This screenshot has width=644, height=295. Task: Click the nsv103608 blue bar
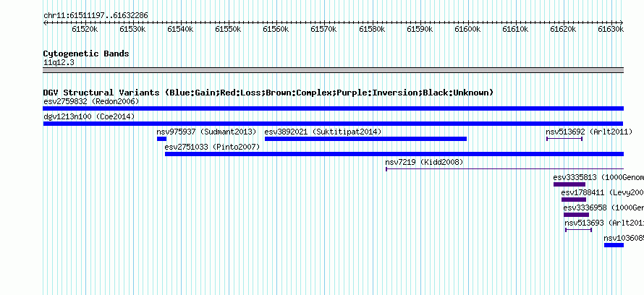click(614, 245)
